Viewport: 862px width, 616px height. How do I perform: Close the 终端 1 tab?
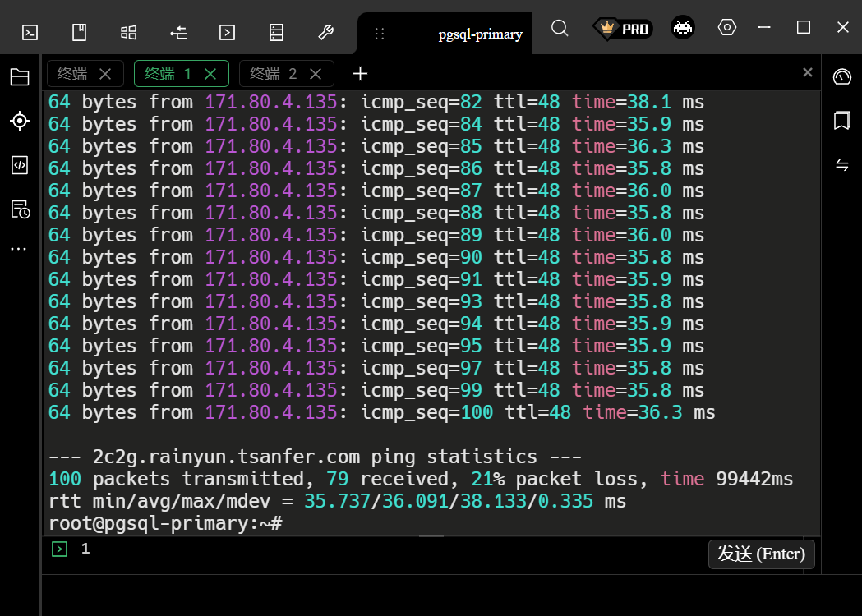[x=210, y=74]
